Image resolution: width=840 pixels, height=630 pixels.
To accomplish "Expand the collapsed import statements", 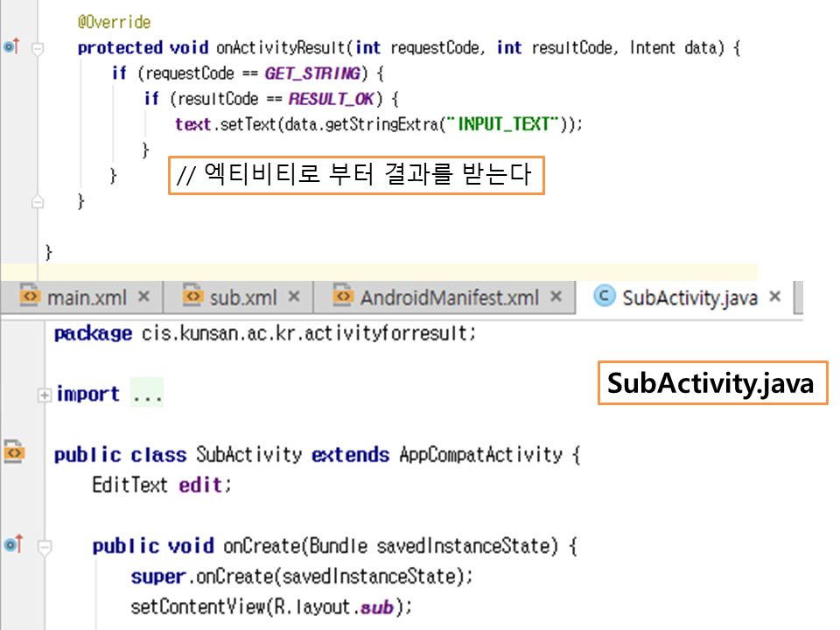I will 44,395.
